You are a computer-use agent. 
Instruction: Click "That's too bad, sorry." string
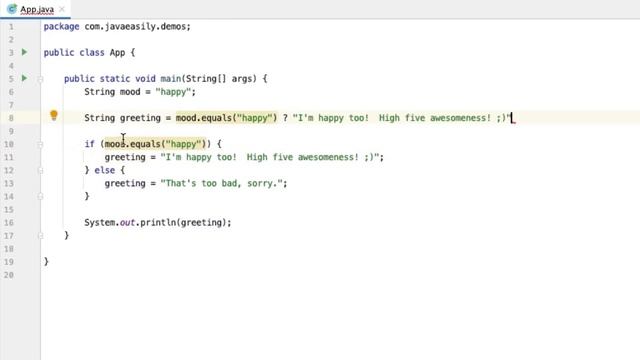coord(221,183)
